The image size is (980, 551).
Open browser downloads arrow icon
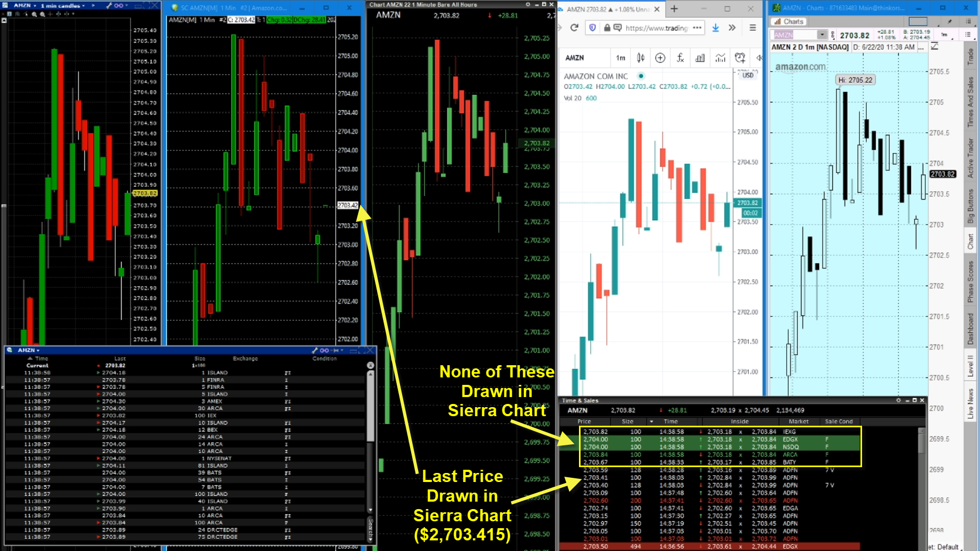[715, 28]
